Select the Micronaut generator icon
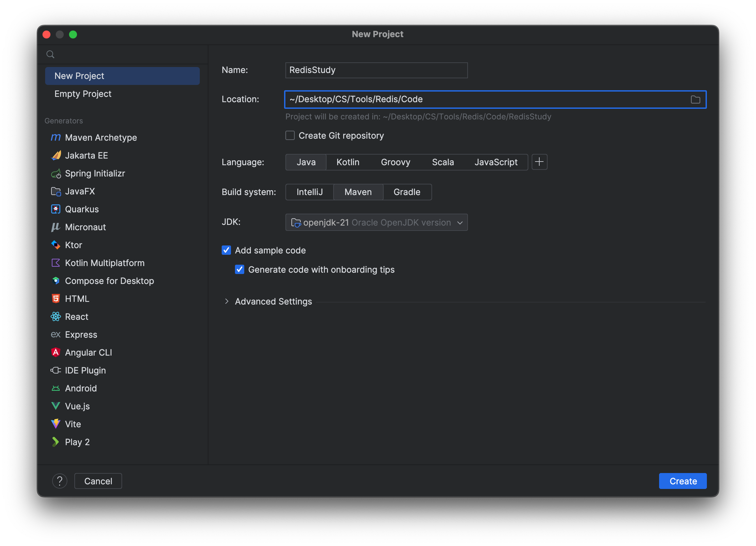The height and width of the screenshot is (546, 756). coord(56,227)
